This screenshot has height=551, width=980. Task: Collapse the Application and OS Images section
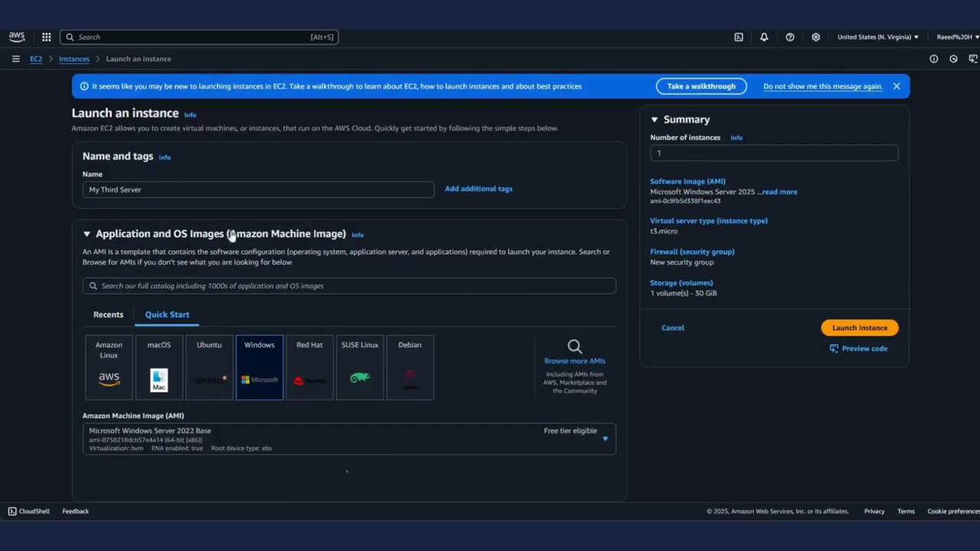tap(87, 234)
